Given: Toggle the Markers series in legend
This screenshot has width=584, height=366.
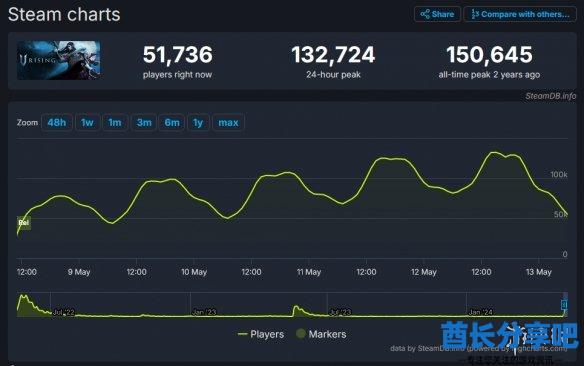Looking at the screenshot, I should [x=321, y=334].
